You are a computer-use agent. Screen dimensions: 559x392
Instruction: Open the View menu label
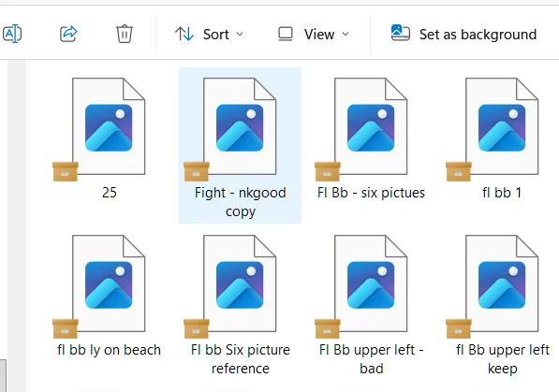[319, 35]
